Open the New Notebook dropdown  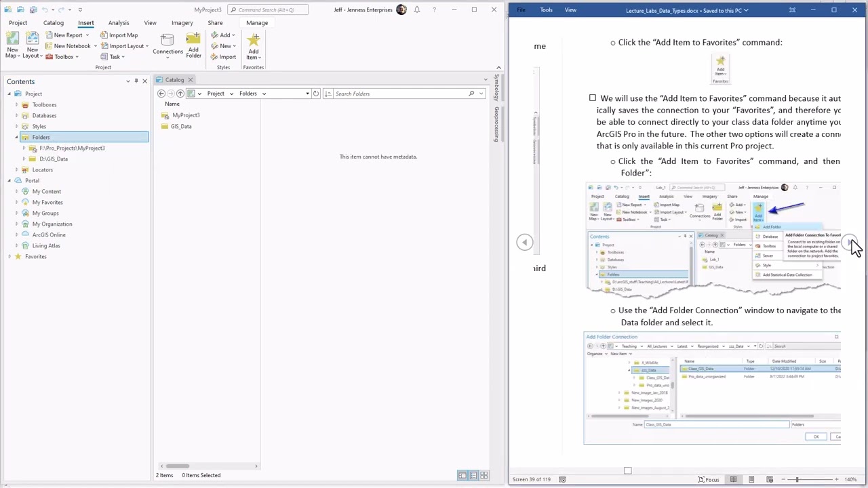pos(95,46)
